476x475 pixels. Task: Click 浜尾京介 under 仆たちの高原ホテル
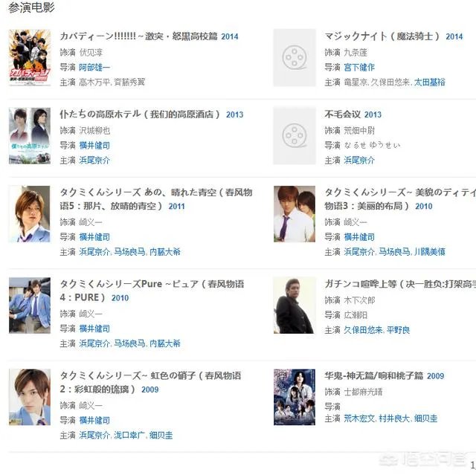point(94,160)
